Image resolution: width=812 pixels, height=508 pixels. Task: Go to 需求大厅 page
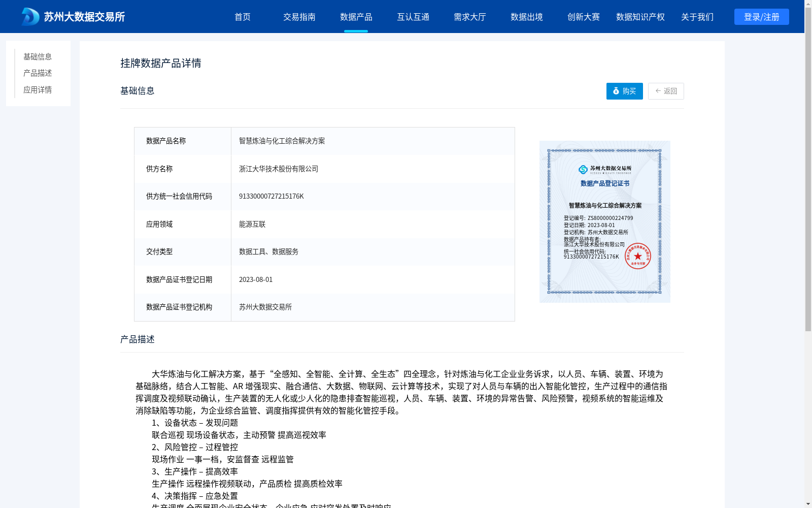tap(470, 17)
